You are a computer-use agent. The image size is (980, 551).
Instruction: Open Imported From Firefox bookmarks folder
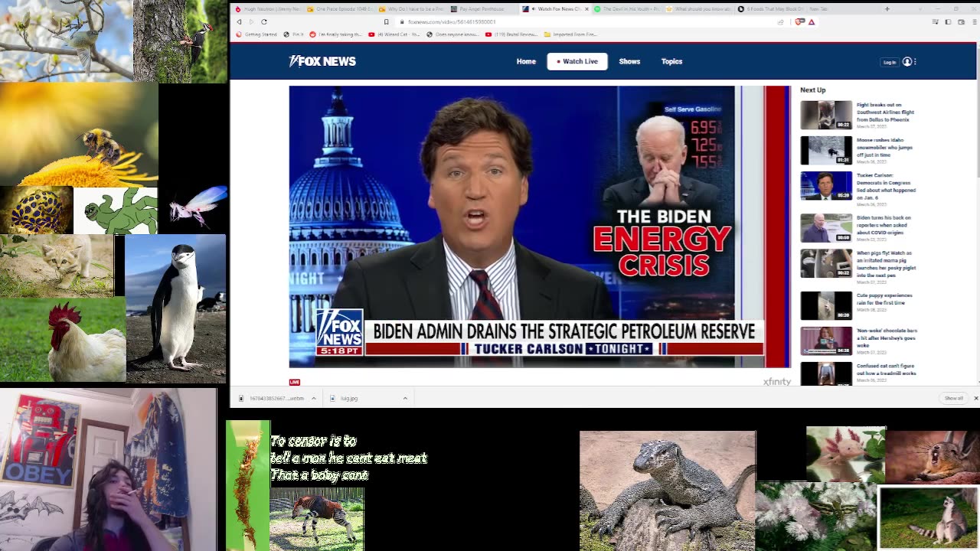pyautogui.click(x=570, y=34)
